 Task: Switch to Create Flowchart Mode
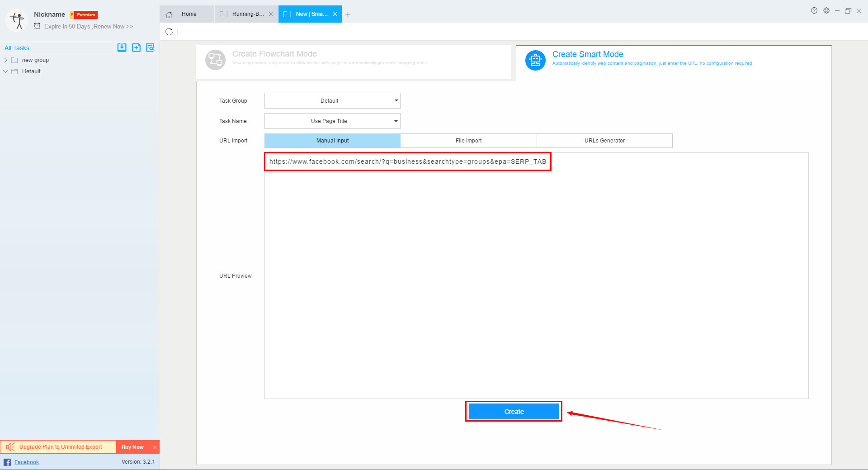coord(354,62)
